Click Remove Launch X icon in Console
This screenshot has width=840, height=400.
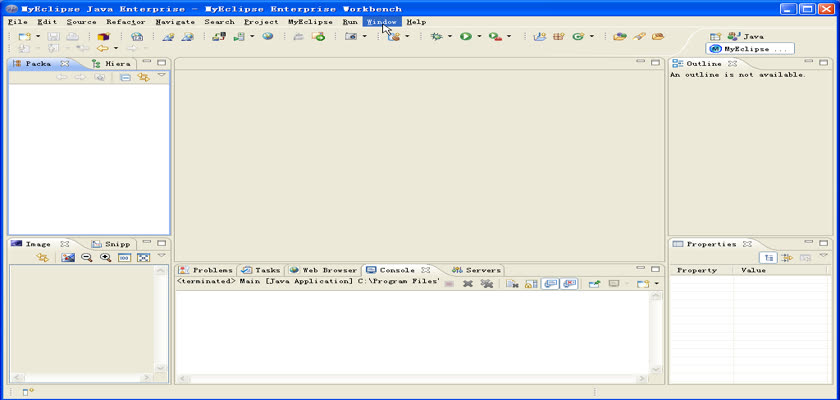[x=468, y=283]
